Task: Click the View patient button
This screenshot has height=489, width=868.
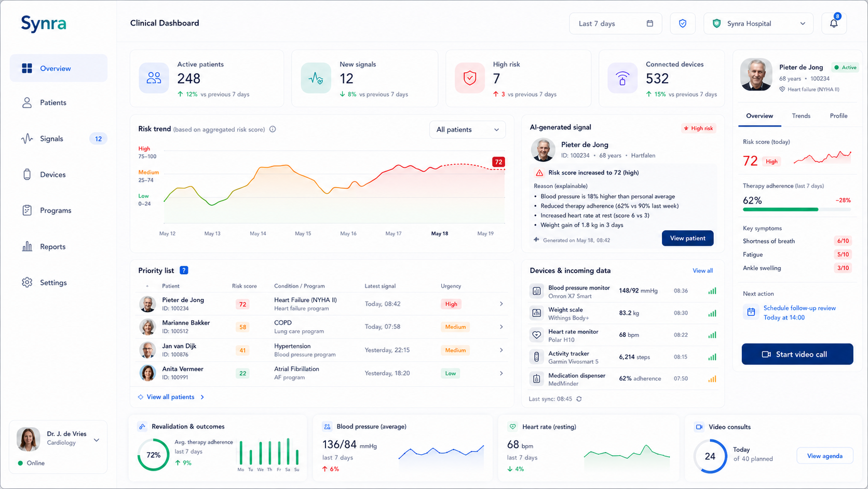Action: point(687,238)
